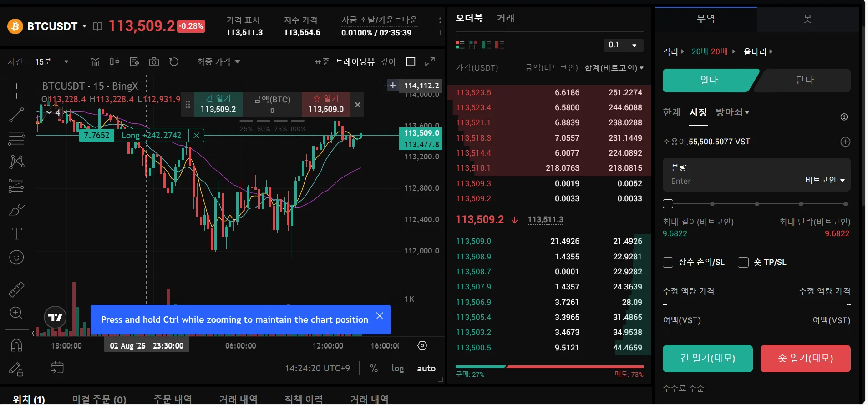Click the chart layout square icon
Screen dimensions: 868x405
[x=411, y=61]
